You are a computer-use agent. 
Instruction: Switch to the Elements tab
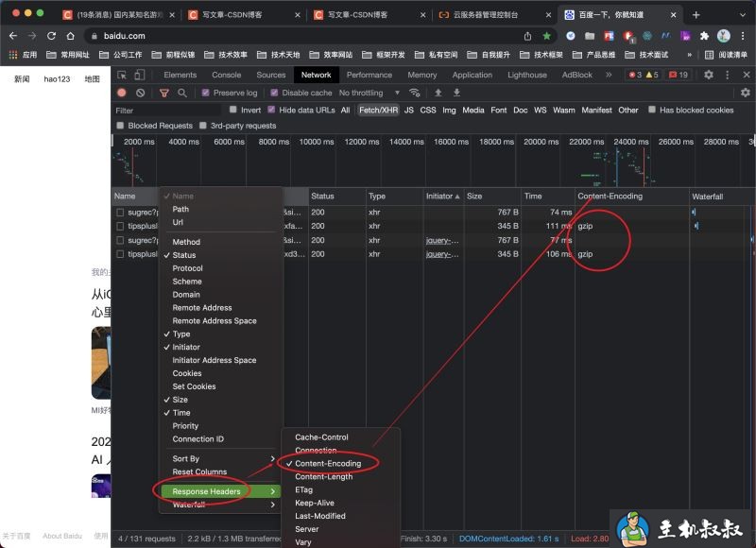pyautogui.click(x=180, y=75)
